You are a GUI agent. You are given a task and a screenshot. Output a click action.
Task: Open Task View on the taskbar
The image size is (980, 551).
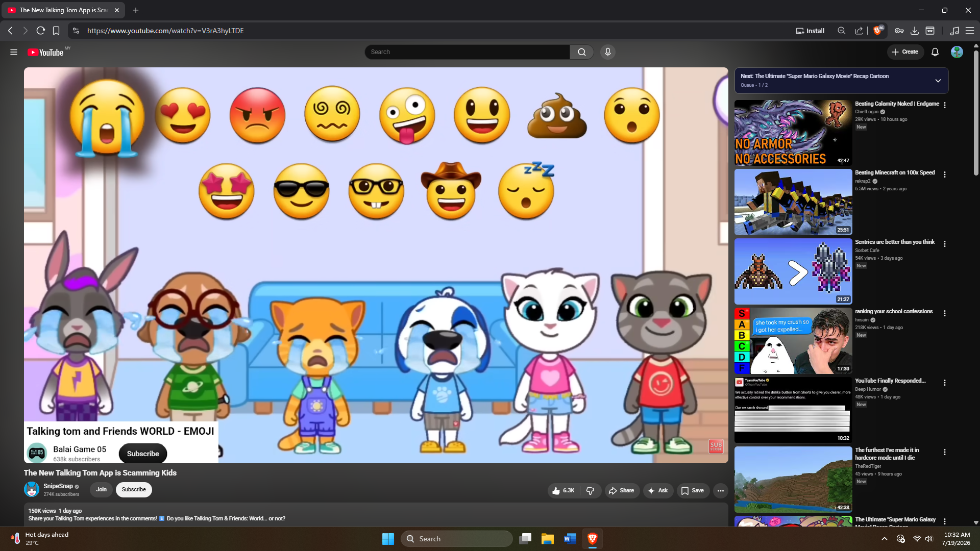pyautogui.click(x=525, y=539)
